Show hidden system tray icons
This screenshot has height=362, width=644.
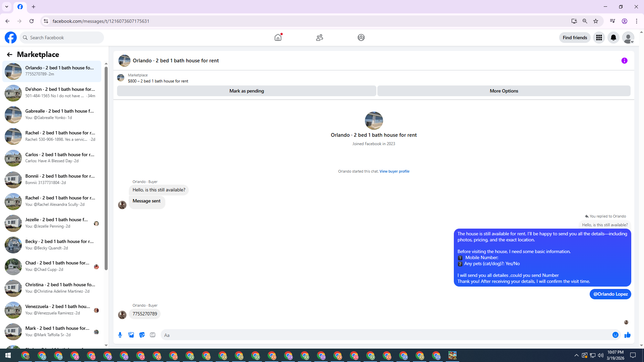(576, 355)
